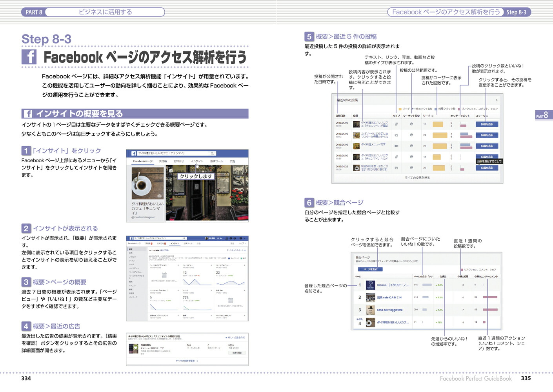
Task: Click the link type icon in the 2018/05/02 row
Action: 396,157
